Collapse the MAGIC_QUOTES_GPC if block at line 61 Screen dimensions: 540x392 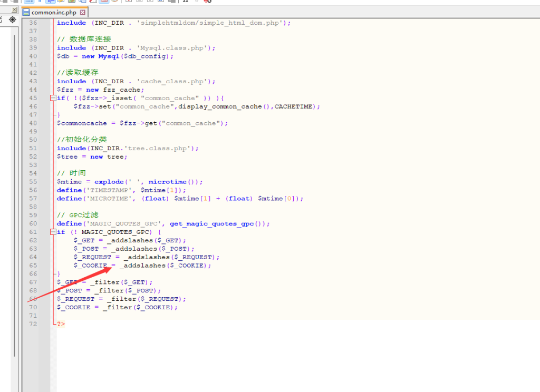click(x=53, y=232)
